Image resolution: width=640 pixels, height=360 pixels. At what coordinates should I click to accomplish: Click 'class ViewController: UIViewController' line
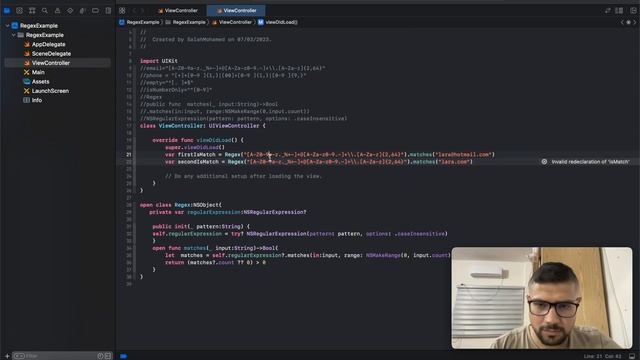pos(203,126)
